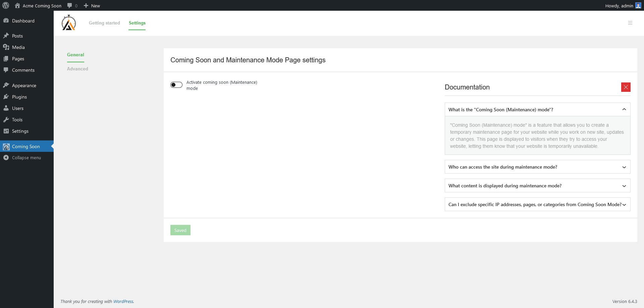Open the comments bubble icon in admin bar
This screenshot has height=308, width=644.
69,5
